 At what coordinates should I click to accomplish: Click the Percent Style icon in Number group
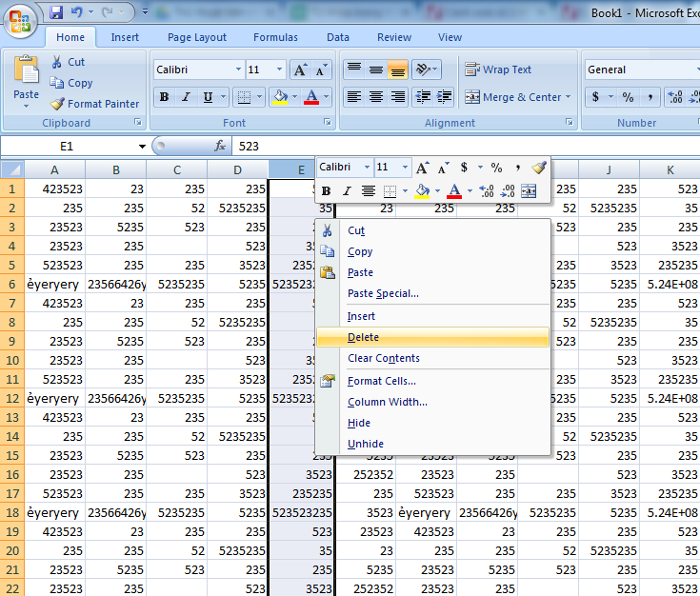click(628, 97)
